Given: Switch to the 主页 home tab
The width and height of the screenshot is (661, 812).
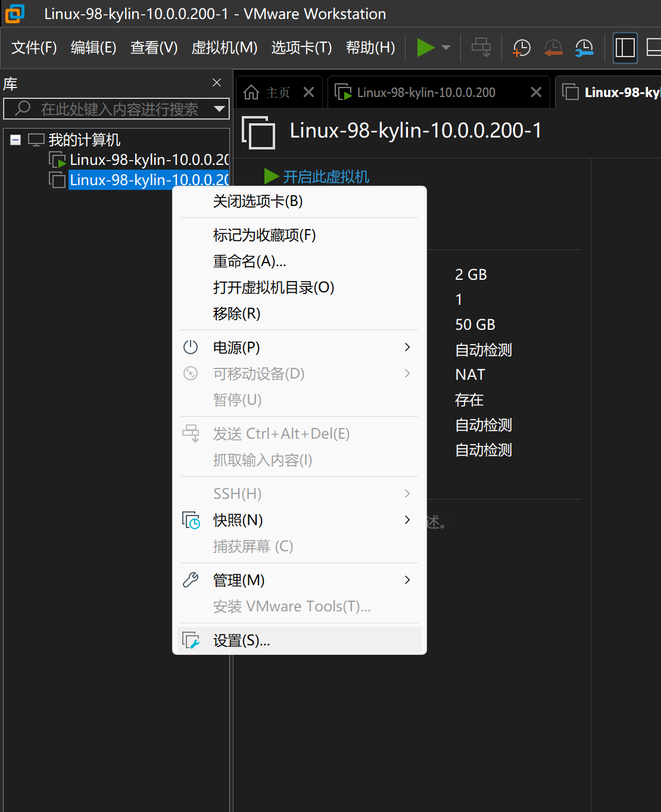Looking at the screenshot, I should [x=278, y=92].
